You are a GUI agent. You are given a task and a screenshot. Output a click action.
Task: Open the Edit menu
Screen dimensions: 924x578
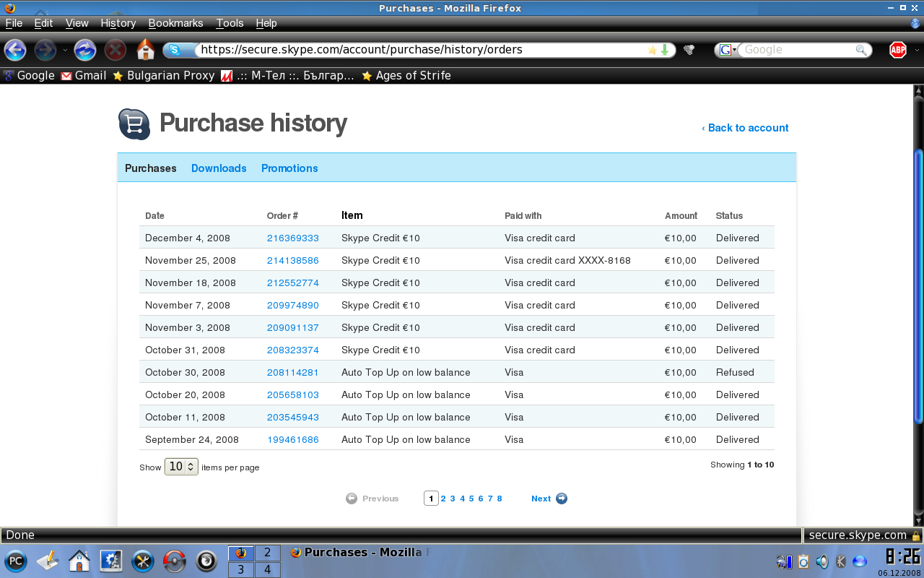pyautogui.click(x=43, y=23)
